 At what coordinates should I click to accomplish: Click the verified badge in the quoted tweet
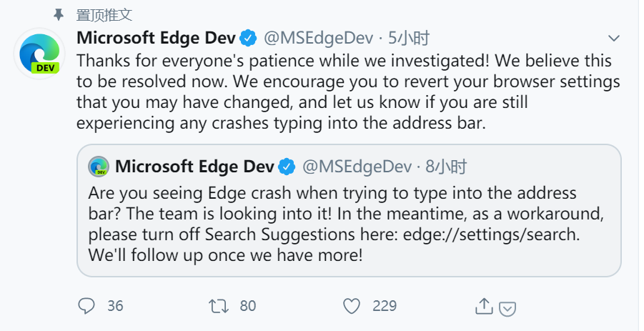click(287, 167)
